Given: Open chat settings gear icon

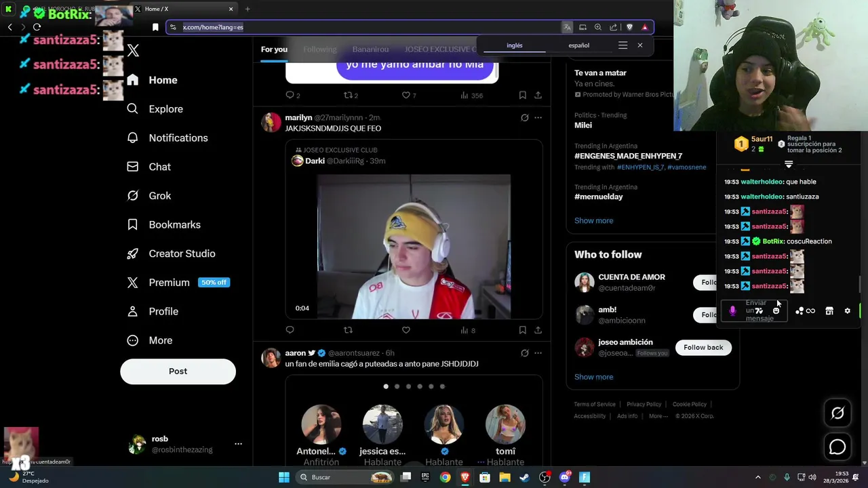Looking at the screenshot, I should [x=847, y=311].
